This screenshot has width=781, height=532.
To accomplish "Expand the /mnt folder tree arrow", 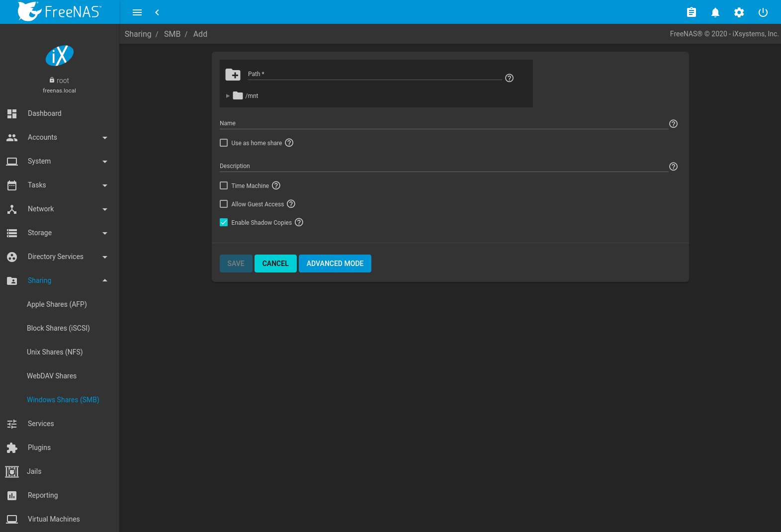I will [228, 96].
